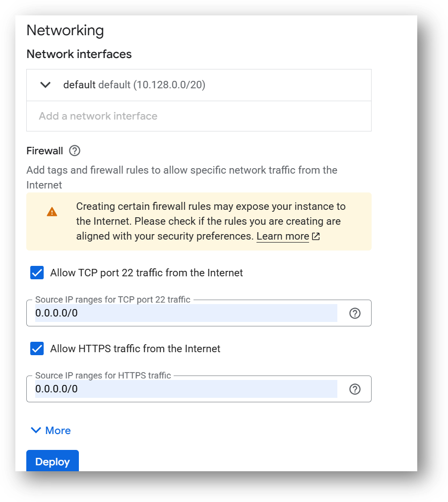Expand the default network interface chevron
This screenshot has width=448, height=502.
[x=45, y=85]
